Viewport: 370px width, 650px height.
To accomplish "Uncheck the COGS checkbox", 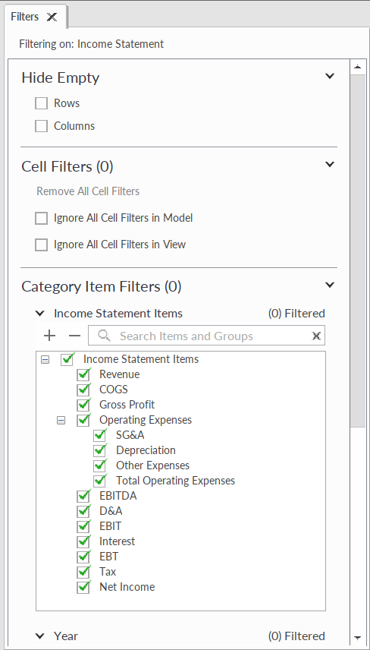I will point(83,390).
